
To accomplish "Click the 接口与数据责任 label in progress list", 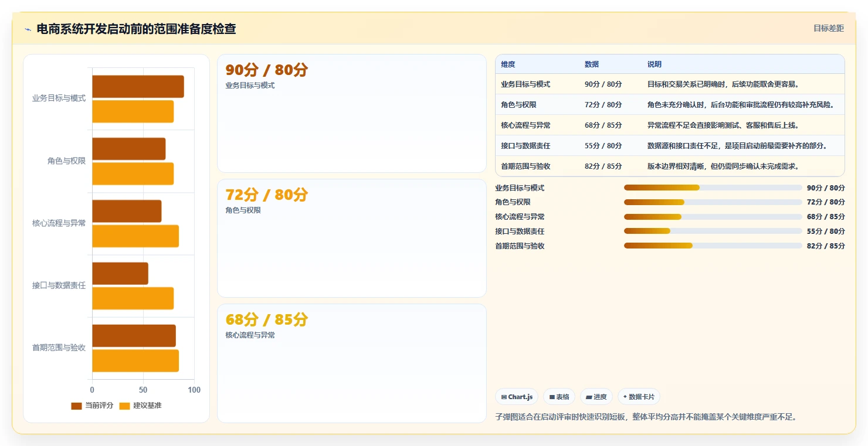I will (520, 231).
